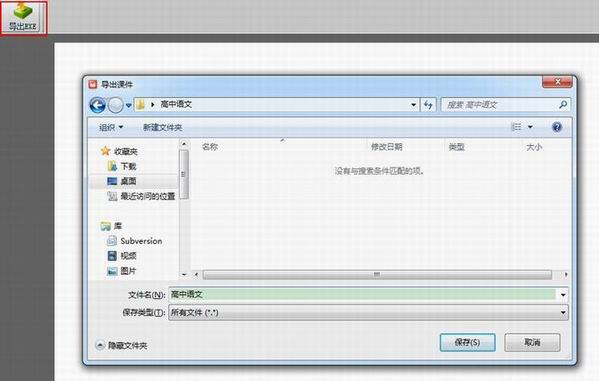Screen dimensions: 599x381
Task: Change view with the view layout icon
Action: click(x=516, y=127)
